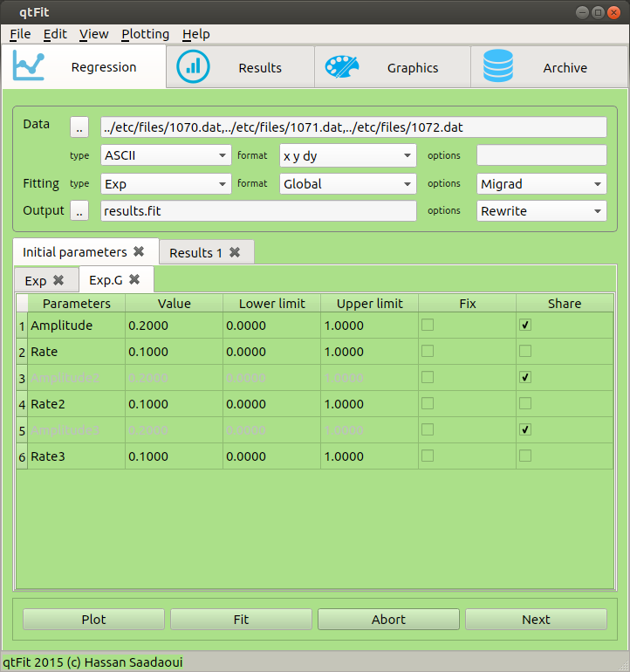Screen dimensions: 630x672
Task: Open the File menu
Action: (x=20, y=34)
